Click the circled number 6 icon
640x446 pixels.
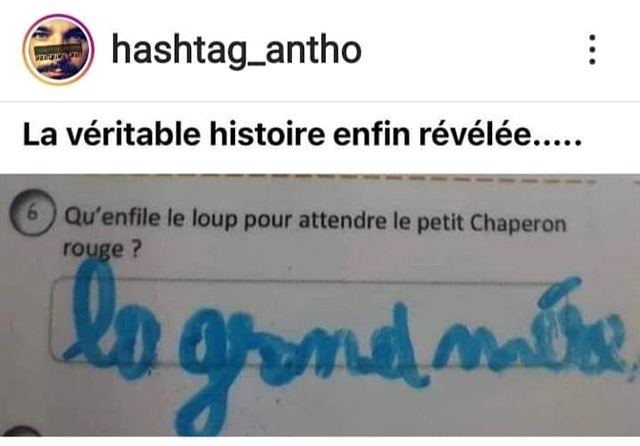tap(32, 213)
